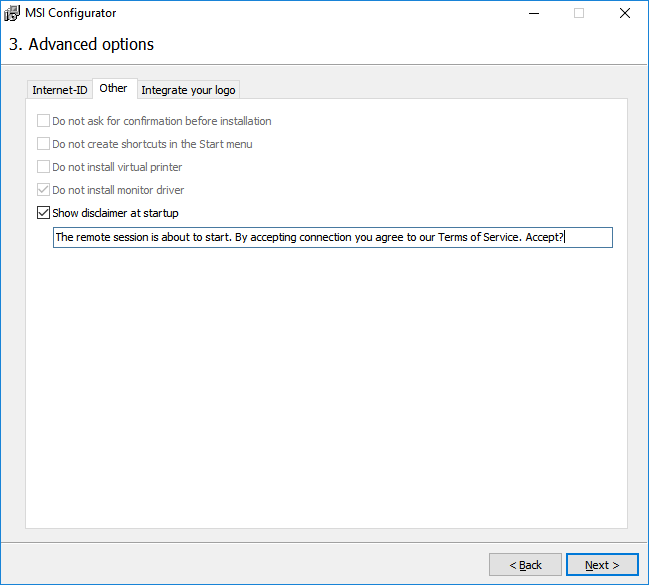649x585 pixels.
Task: Go back with the Back button
Action: (x=525, y=565)
